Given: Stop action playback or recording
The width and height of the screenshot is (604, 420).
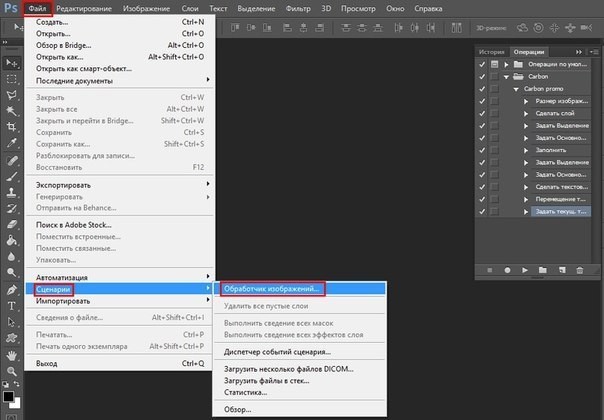Looking at the screenshot, I should tap(490, 270).
